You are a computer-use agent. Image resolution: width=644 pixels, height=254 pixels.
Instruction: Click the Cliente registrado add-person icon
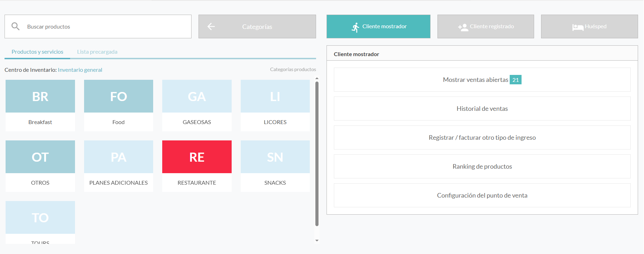click(x=463, y=27)
